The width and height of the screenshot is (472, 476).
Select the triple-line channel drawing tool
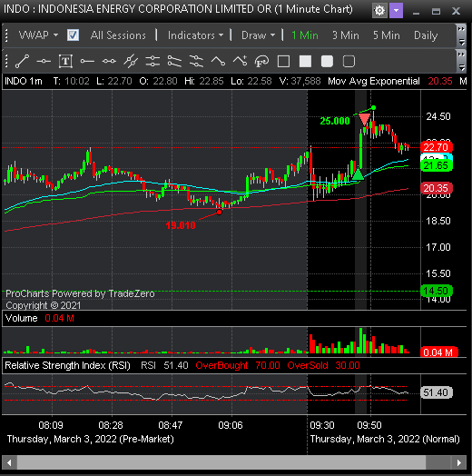(196, 62)
